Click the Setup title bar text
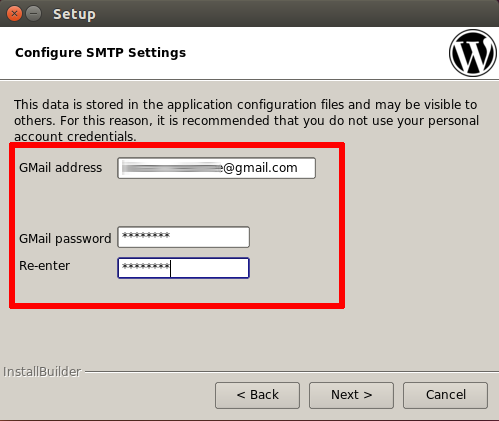499x421 pixels. coord(74,14)
